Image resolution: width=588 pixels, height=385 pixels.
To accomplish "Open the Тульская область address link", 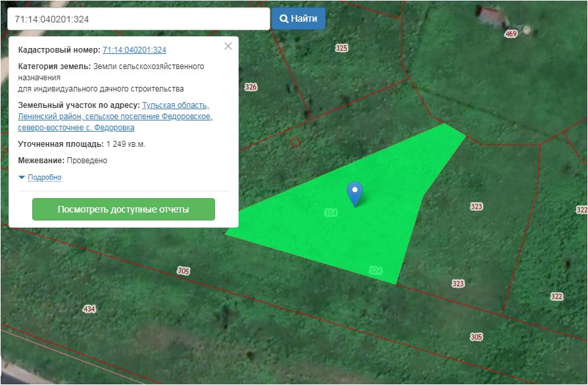I will 176,105.
